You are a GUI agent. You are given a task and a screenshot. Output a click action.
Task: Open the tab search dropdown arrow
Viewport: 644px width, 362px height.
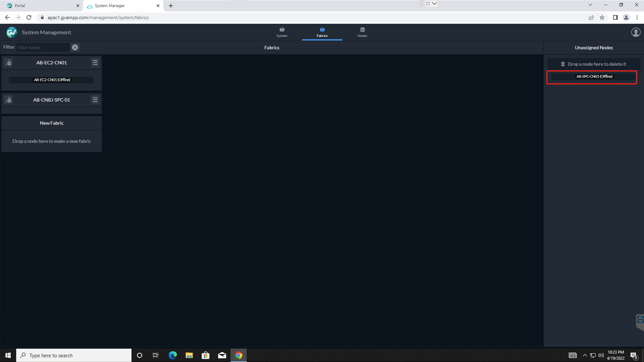click(x=590, y=5)
